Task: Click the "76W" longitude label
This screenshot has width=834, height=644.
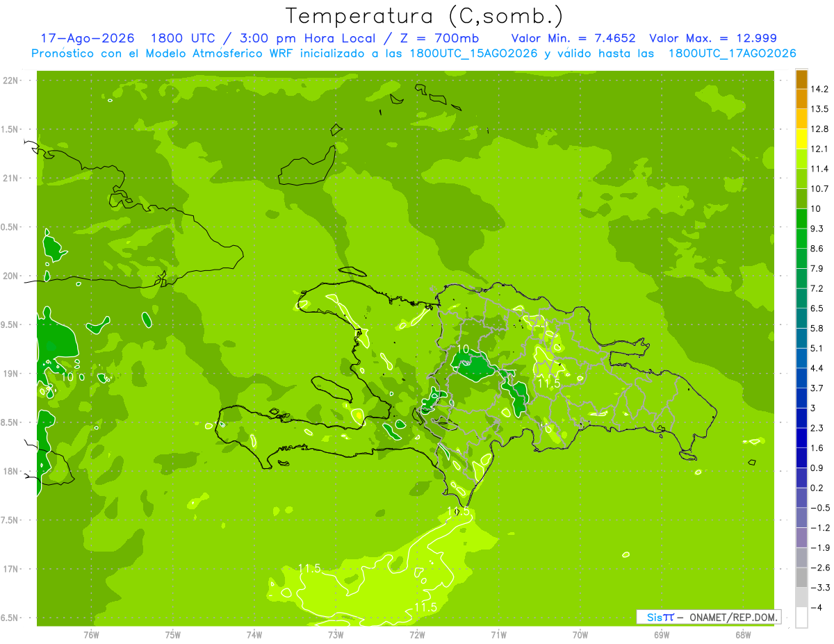Action: tap(91, 634)
